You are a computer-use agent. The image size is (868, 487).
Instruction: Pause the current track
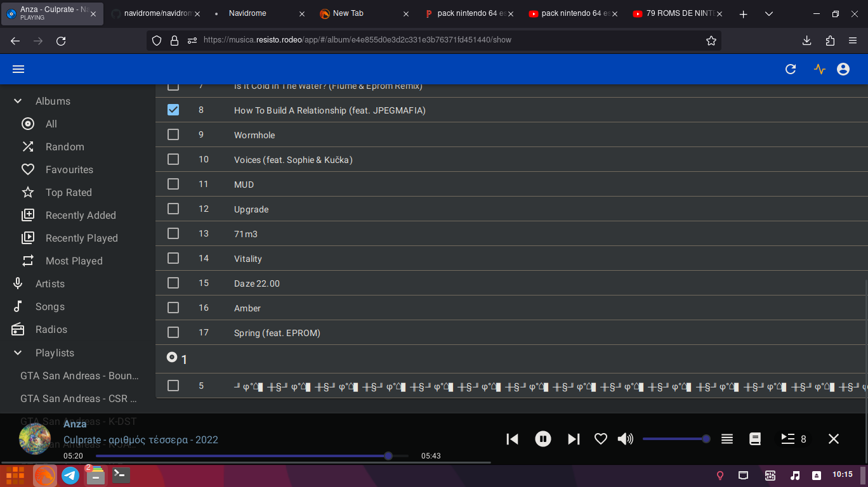[543, 438]
